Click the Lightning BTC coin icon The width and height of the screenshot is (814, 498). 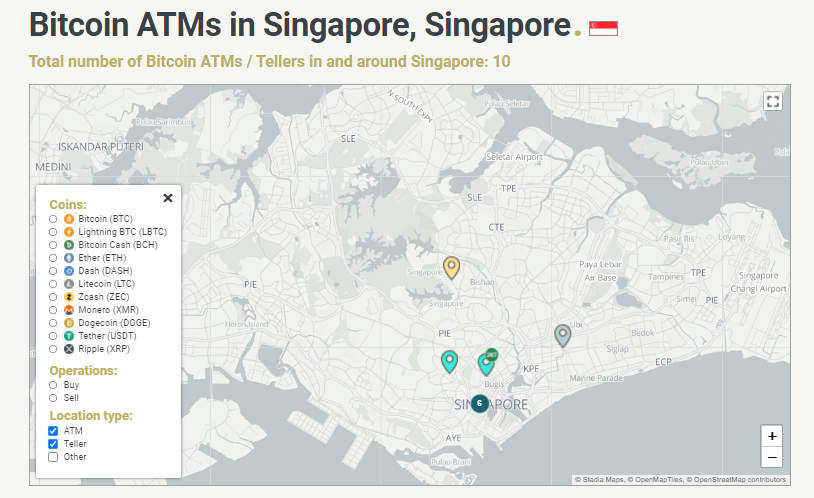(69, 232)
